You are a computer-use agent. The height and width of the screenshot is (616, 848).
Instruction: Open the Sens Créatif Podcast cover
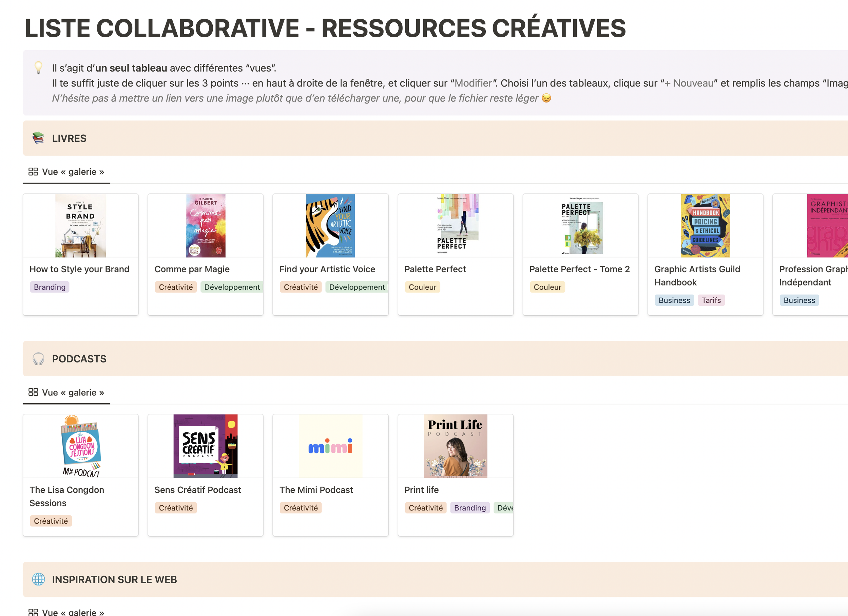click(x=206, y=446)
